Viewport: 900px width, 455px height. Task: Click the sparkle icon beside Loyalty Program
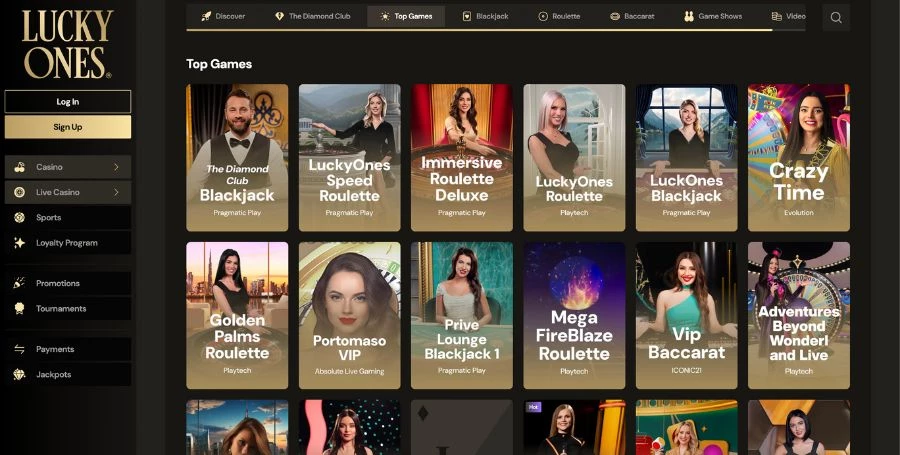pyautogui.click(x=20, y=243)
